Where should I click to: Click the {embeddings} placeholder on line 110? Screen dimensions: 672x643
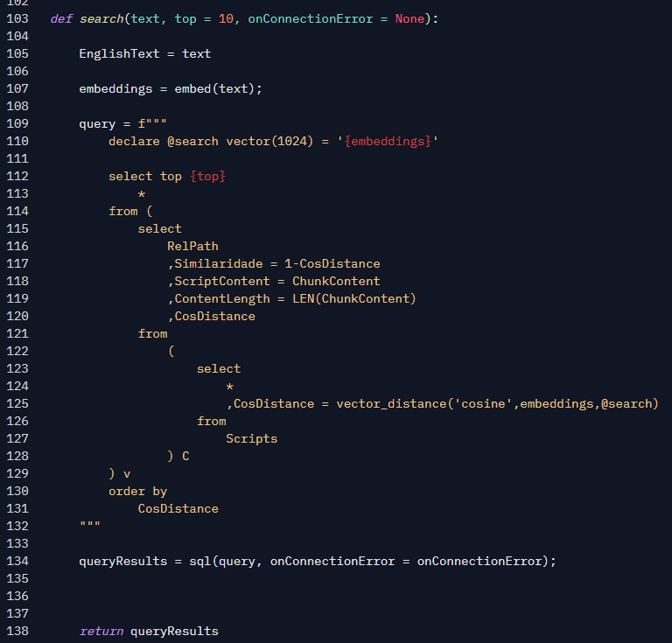click(x=388, y=142)
